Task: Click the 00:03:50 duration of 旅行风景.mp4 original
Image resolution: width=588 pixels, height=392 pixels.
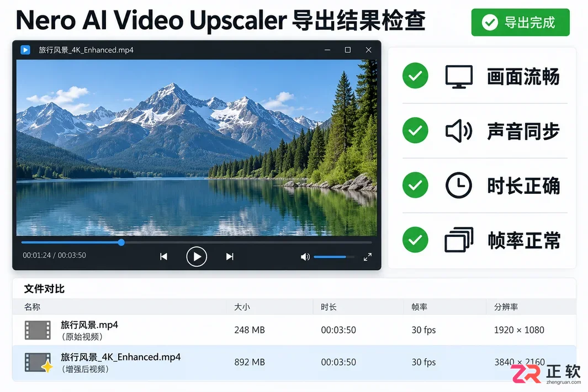Action: (338, 330)
